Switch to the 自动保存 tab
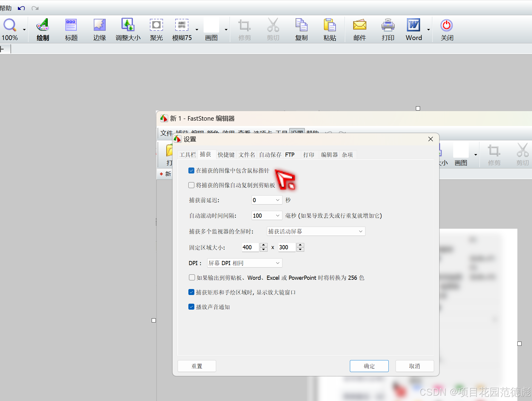 [x=270, y=155]
